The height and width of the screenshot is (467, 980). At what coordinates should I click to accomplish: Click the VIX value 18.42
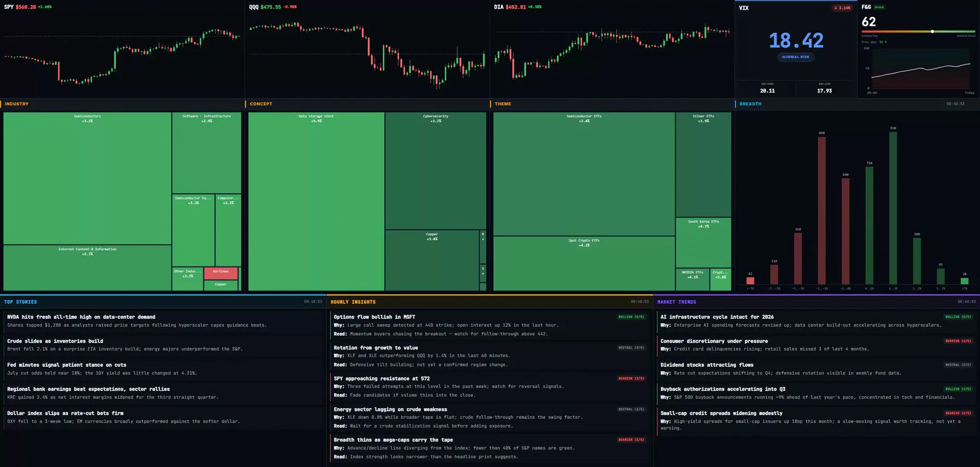tap(795, 40)
